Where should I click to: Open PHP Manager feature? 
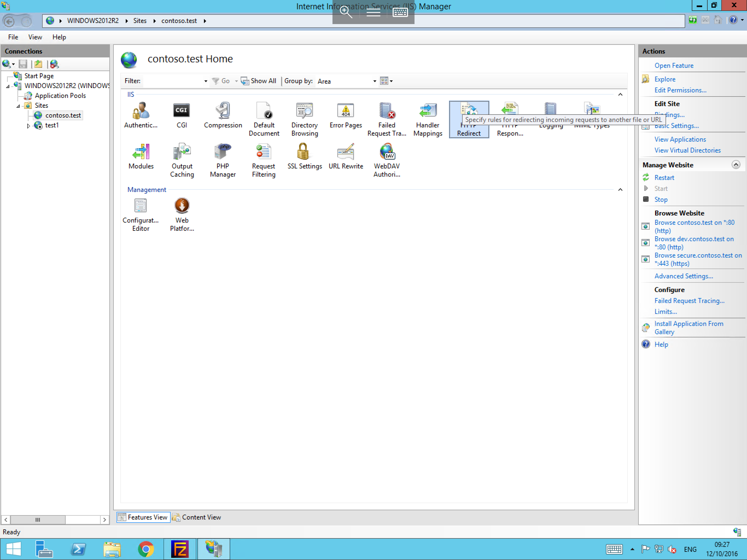[223, 161]
